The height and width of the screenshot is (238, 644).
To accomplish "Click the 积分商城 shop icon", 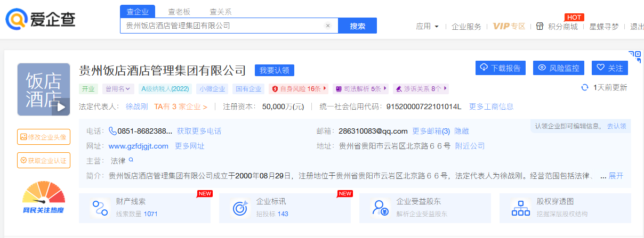I will 540,26.
